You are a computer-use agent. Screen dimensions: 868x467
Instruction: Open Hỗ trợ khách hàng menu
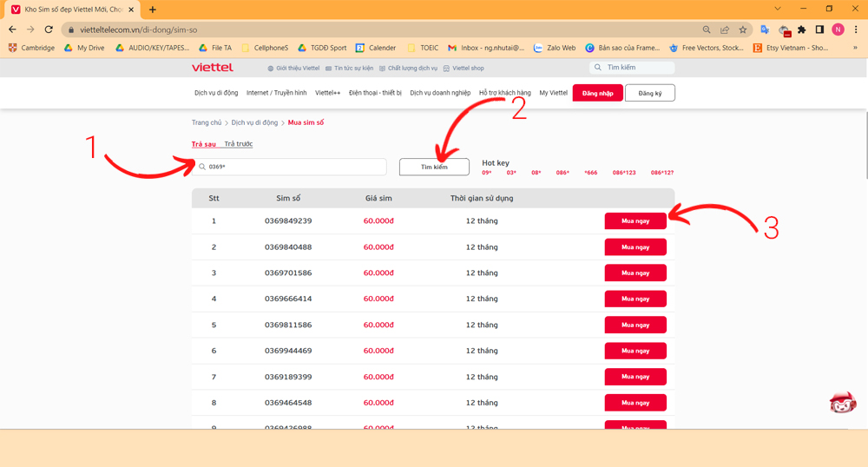tap(505, 93)
